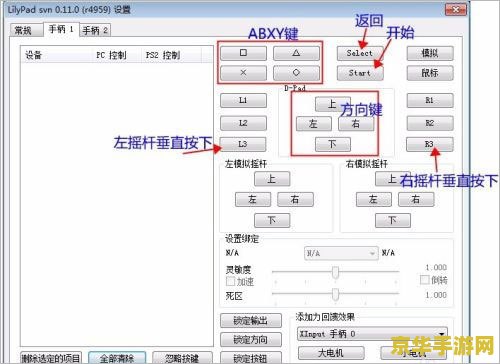Image resolution: width=500 pixels, height=364 pixels.
Task: Close the LilyPad settings window
Action: [455, 9]
